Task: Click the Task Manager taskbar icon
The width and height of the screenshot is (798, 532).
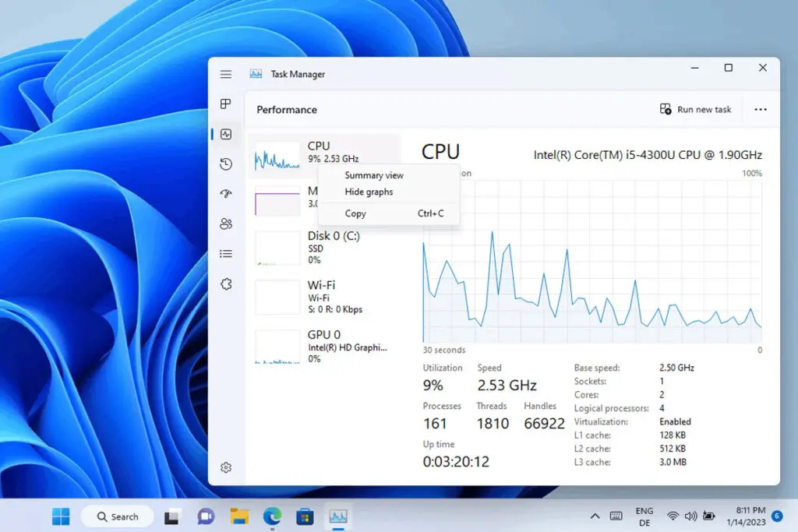Action: pyautogui.click(x=338, y=516)
